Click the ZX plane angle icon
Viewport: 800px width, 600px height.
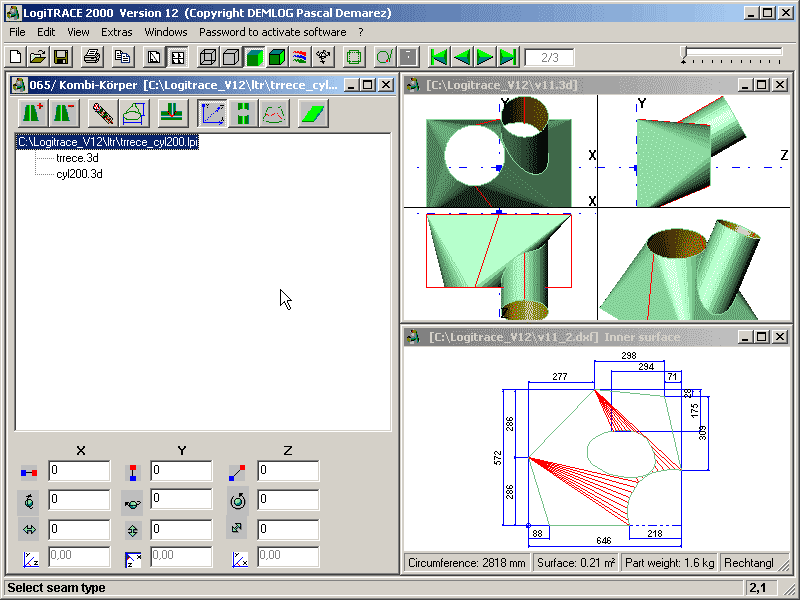pyautogui.click(x=133, y=560)
